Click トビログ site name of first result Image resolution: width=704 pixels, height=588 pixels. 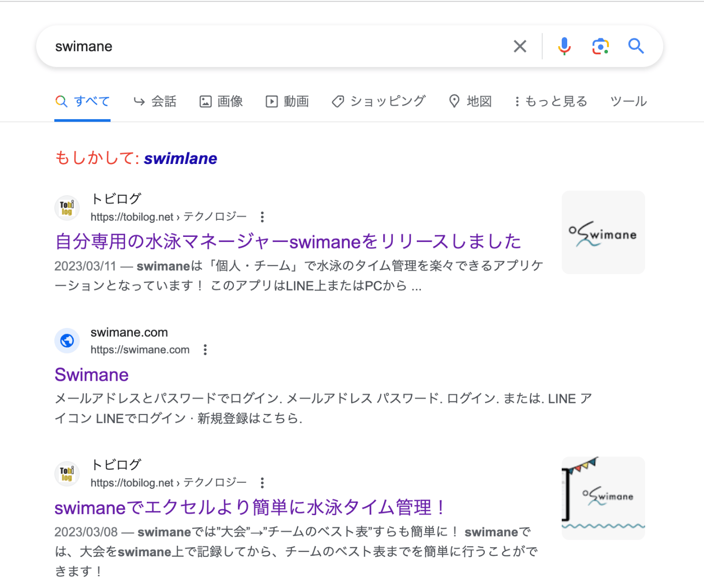(x=116, y=199)
